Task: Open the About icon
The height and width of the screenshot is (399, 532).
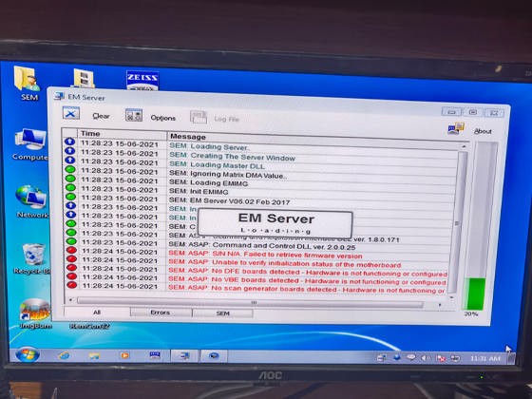Action: click(456, 128)
